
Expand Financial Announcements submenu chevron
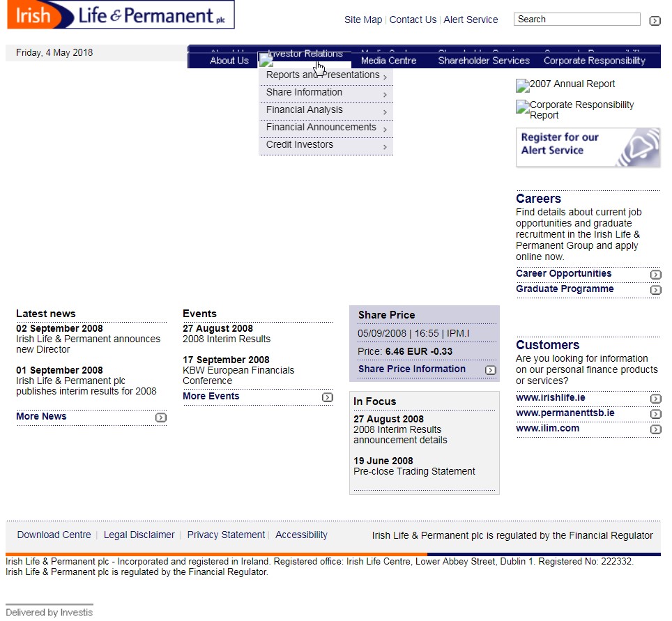385,130
